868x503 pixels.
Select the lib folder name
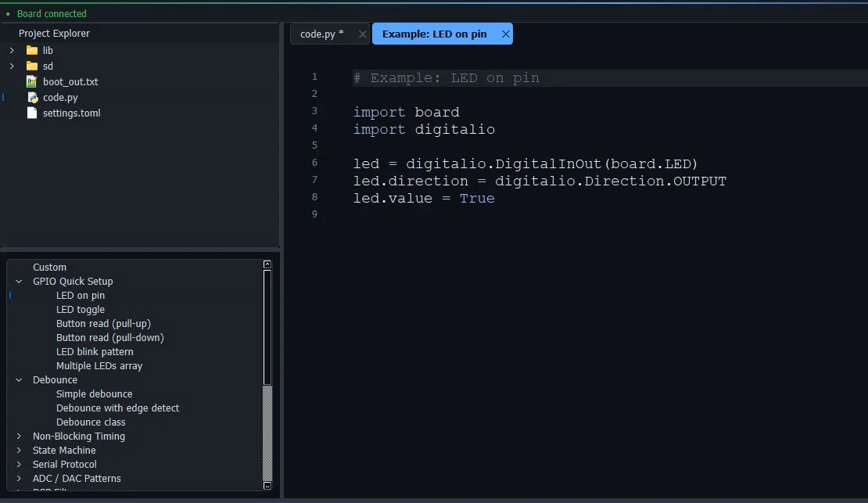(x=48, y=50)
